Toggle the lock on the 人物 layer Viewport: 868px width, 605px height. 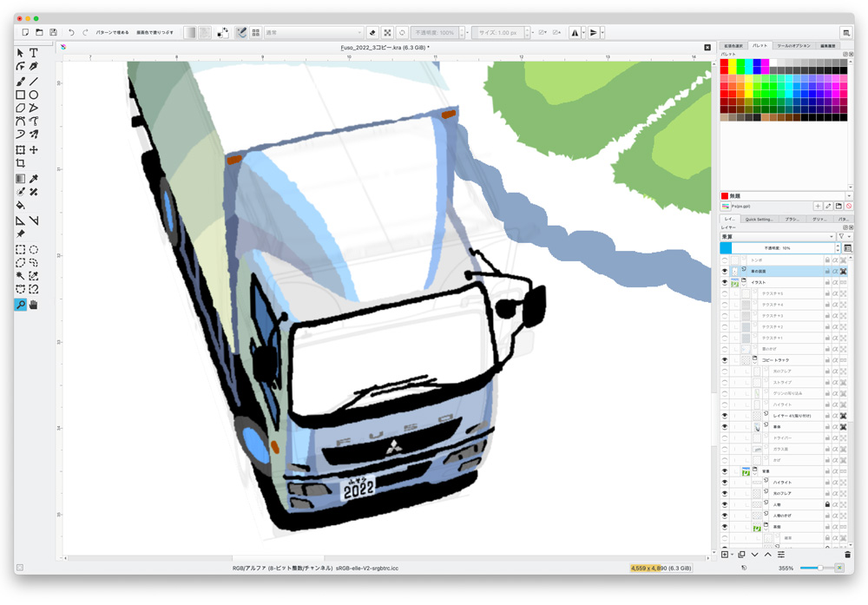pos(827,504)
